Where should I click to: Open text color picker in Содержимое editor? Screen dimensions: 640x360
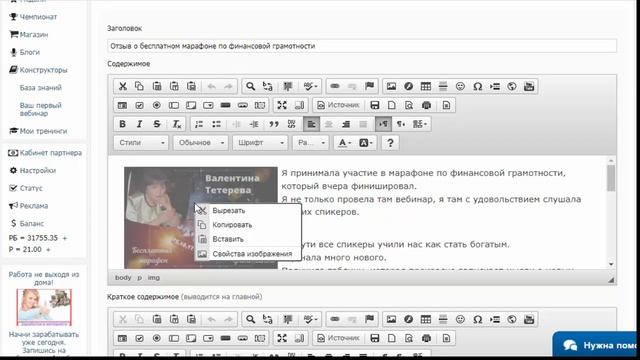click(344, 143)
